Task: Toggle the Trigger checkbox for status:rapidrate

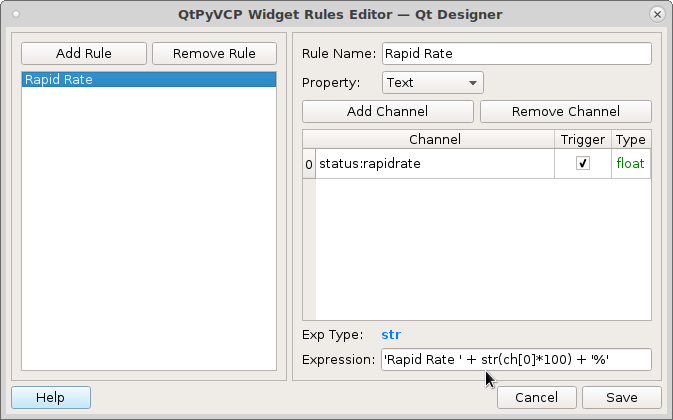Action: (x=582, y=163)
